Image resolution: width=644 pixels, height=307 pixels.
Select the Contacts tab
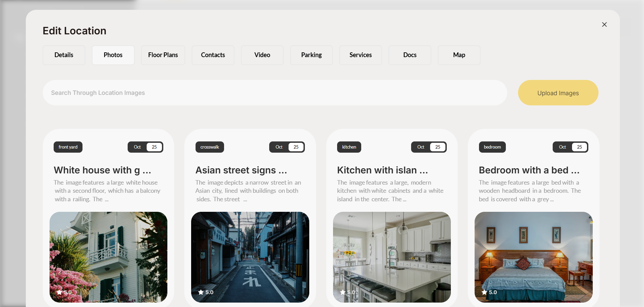coord(213,55)
